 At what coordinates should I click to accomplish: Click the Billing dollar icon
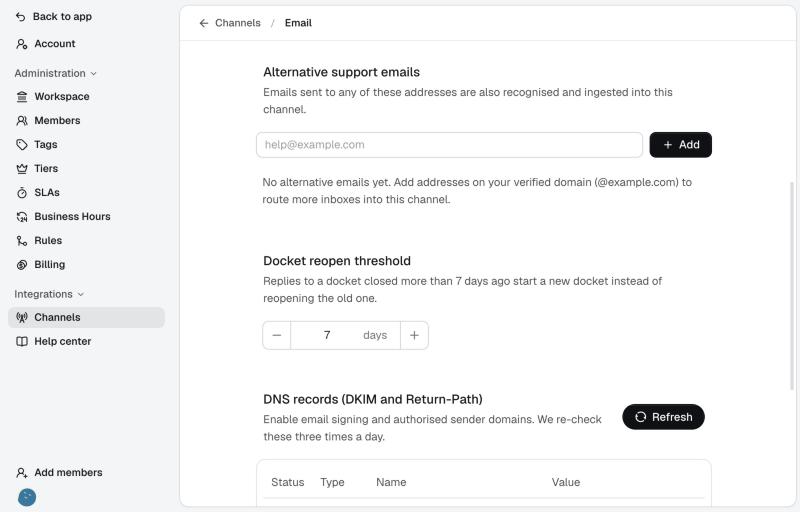[x=21, y=265]
